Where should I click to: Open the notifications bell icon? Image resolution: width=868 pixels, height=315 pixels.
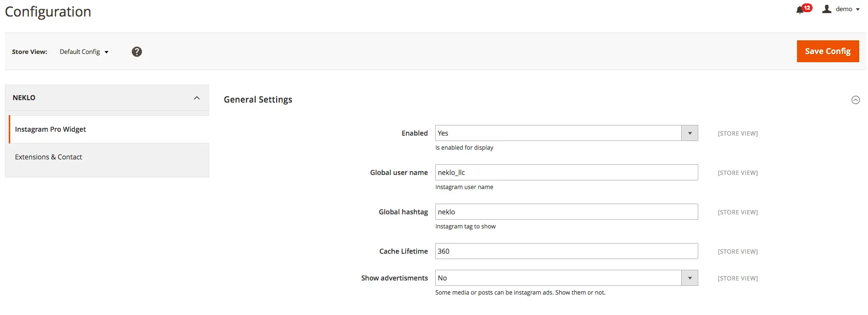pyautogui.click(x=799, y=10)
